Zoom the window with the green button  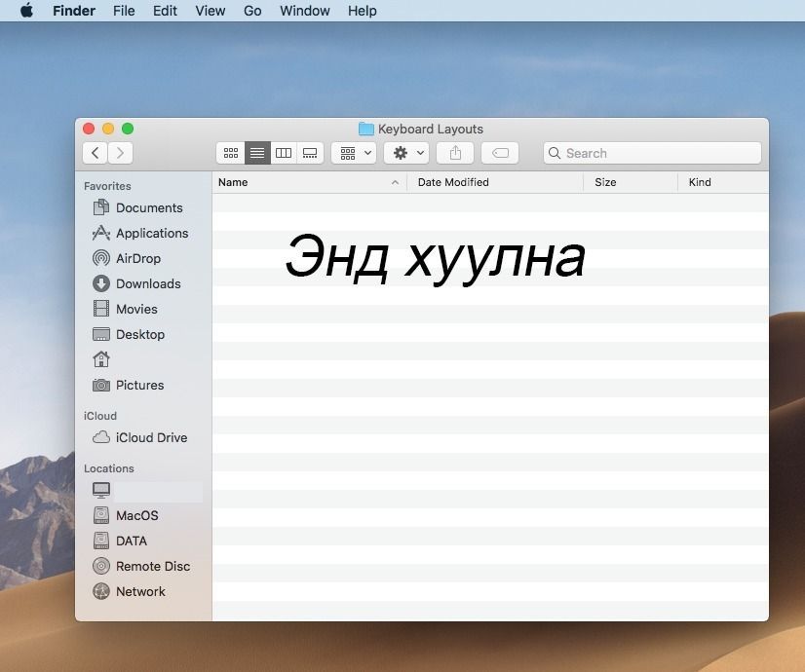pos(128,129)
